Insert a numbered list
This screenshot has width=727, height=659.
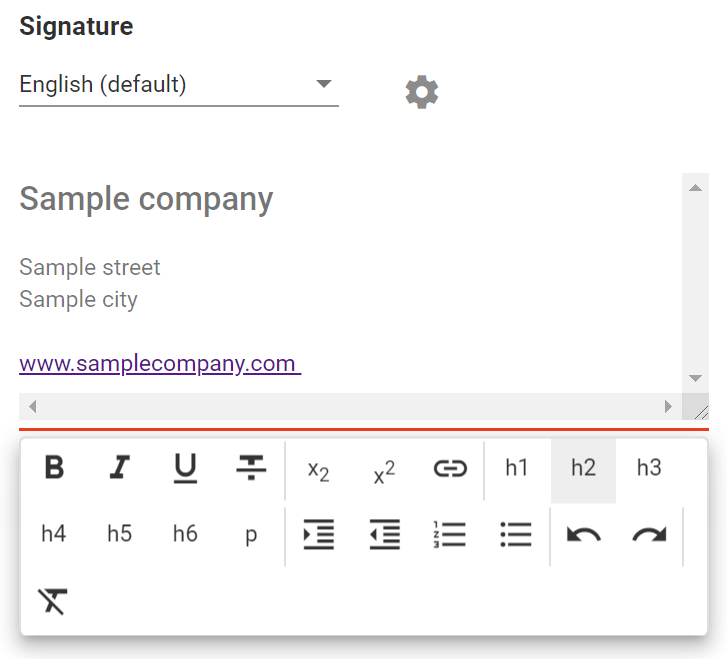tap(450, 535)
